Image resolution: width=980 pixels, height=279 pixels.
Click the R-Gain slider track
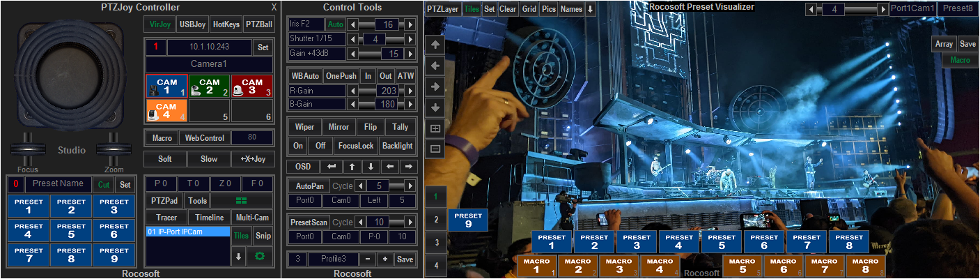pos(382,91)
